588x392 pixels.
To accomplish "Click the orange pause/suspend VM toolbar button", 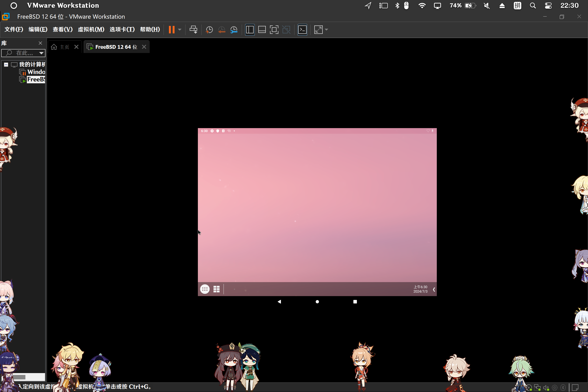I will click(x=171, y=29).
